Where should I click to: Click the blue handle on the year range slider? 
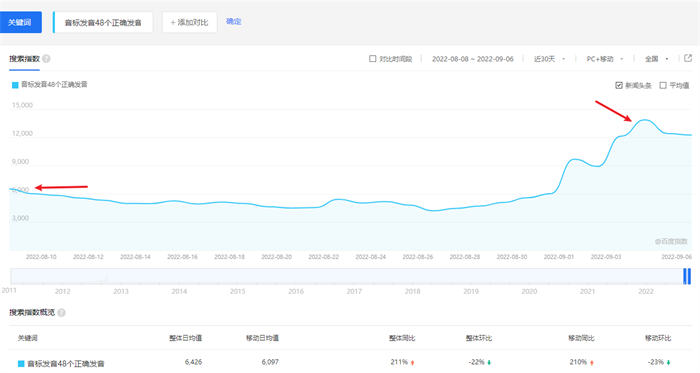(687, 276)
